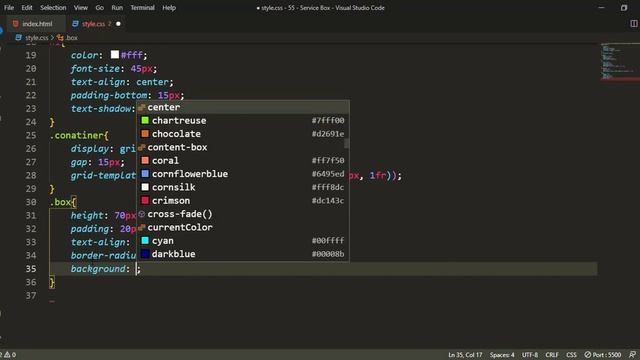Select the chocolate suggestion
The width and height of the screenshot is (640, 360).
coord(243,134)
